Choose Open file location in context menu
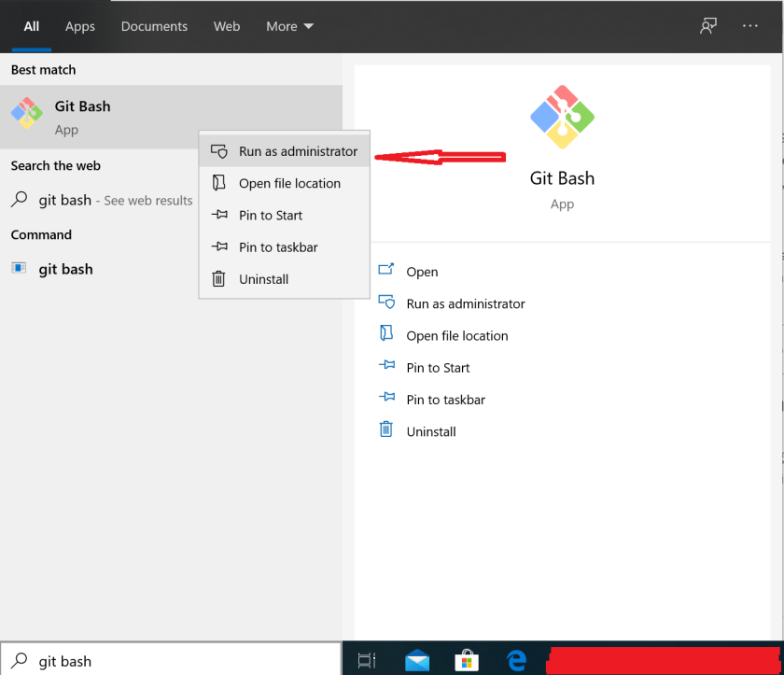The height and width of the screenshot is (675, 784). click(x=284, y=183)
